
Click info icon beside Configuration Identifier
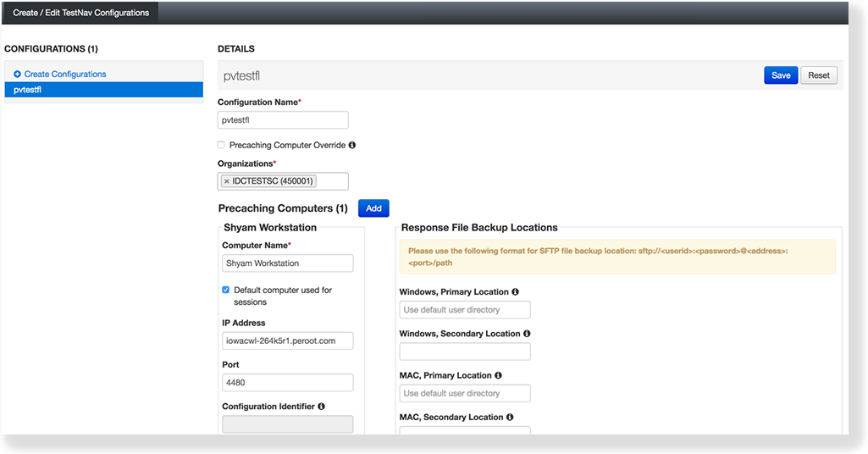[322, 407]
